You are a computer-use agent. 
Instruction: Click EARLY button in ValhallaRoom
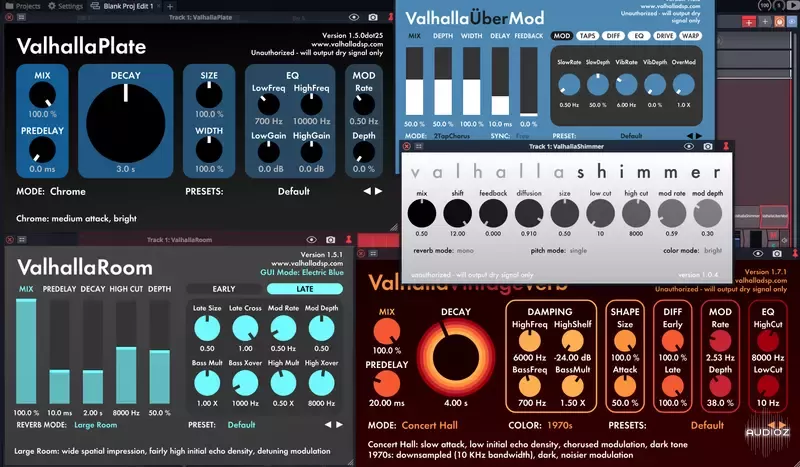pos(224,289)
